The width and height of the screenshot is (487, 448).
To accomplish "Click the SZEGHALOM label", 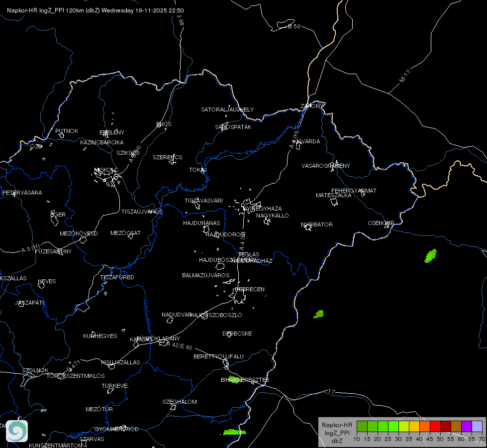I will (180, 402).
